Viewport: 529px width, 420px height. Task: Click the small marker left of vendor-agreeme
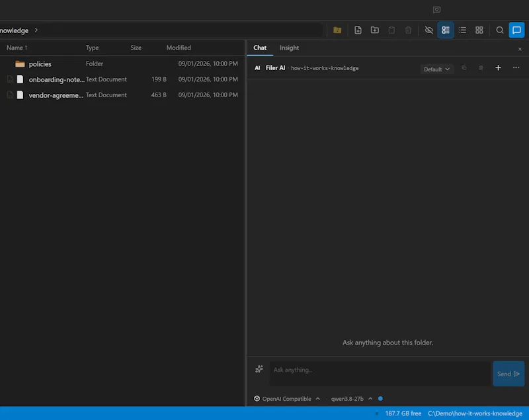click(x=10, y=95)
